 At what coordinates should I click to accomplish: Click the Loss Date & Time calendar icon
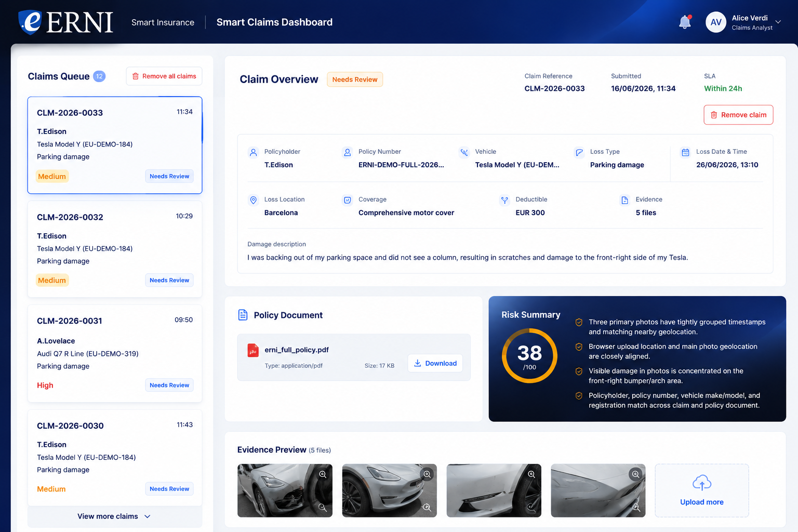point(685,152)
